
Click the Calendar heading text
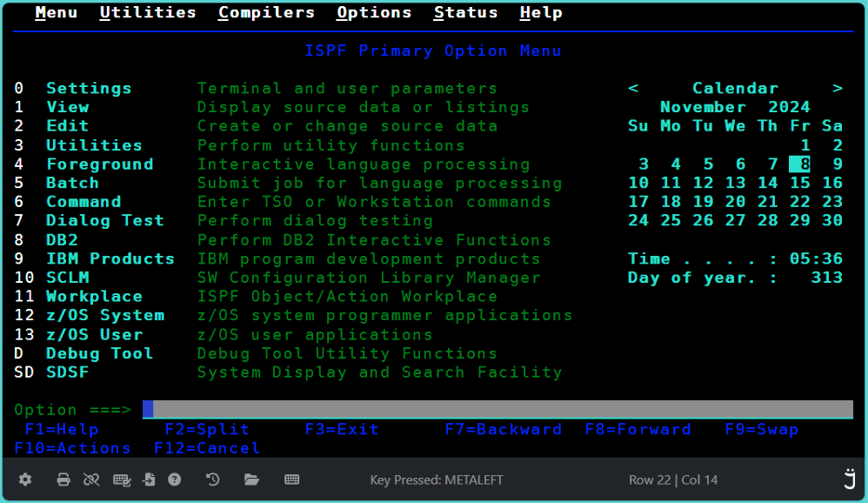[x=735, y=88]
